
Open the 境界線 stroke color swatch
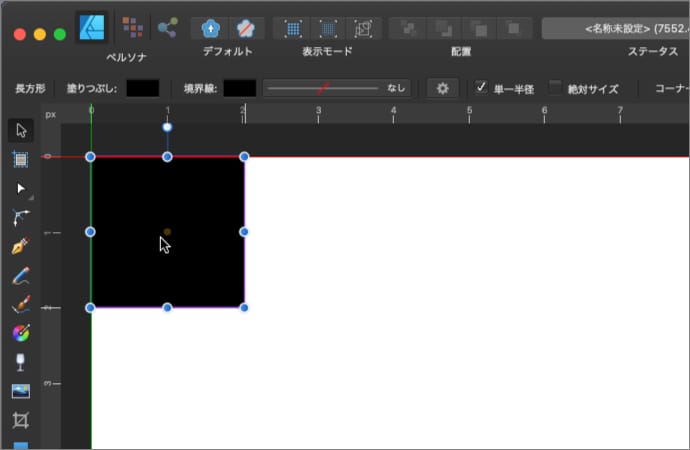click(x=239, y=88)
